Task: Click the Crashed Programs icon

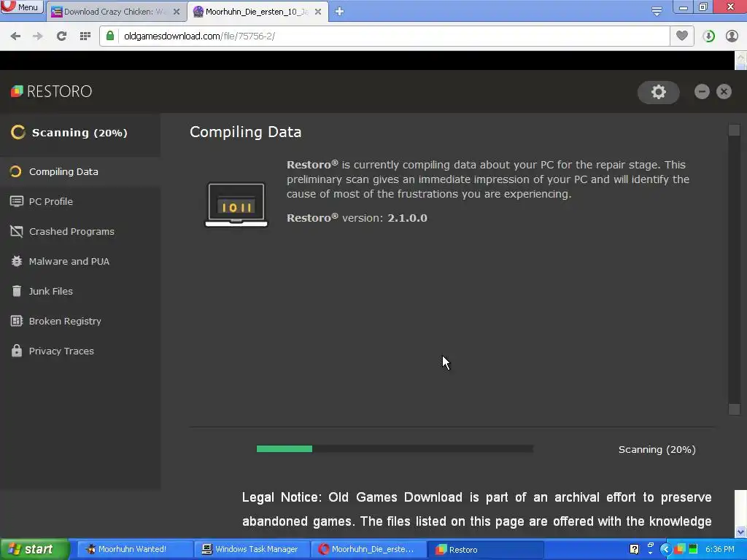Action: pos(16,231)
